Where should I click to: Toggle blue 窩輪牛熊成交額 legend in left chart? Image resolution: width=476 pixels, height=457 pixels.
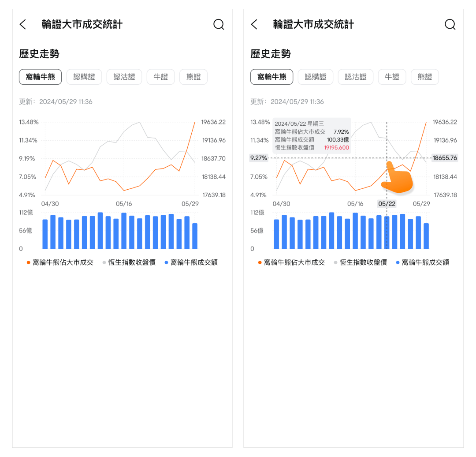click(x=191, y=262)
